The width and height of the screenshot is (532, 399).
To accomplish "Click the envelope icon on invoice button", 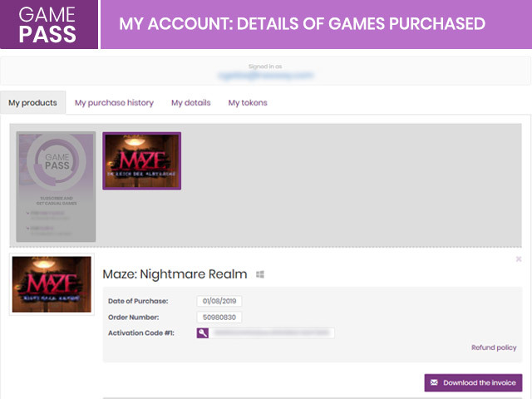I will (434, 382).
